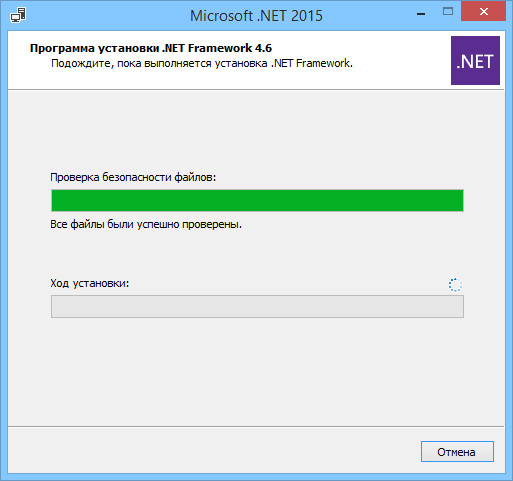This screenshot has height=481, width=513.
Task: Click 'Проверка безопасности файлов:' label
Action: [133, 177]
